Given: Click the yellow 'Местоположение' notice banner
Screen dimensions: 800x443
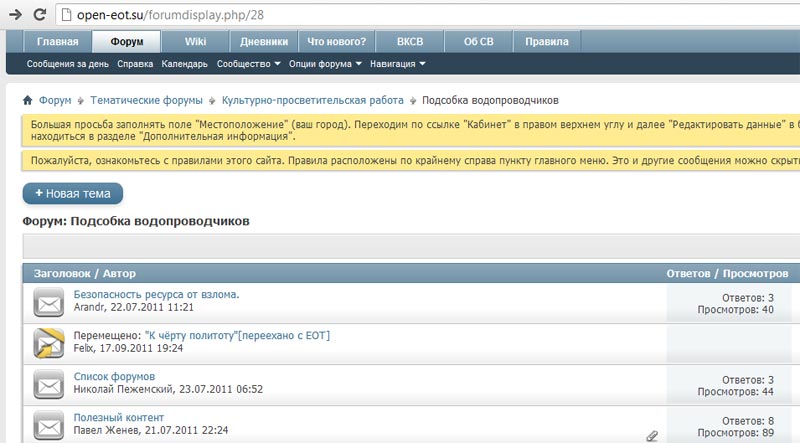Looking at the screenshot, I should click(x=411, y=130).
